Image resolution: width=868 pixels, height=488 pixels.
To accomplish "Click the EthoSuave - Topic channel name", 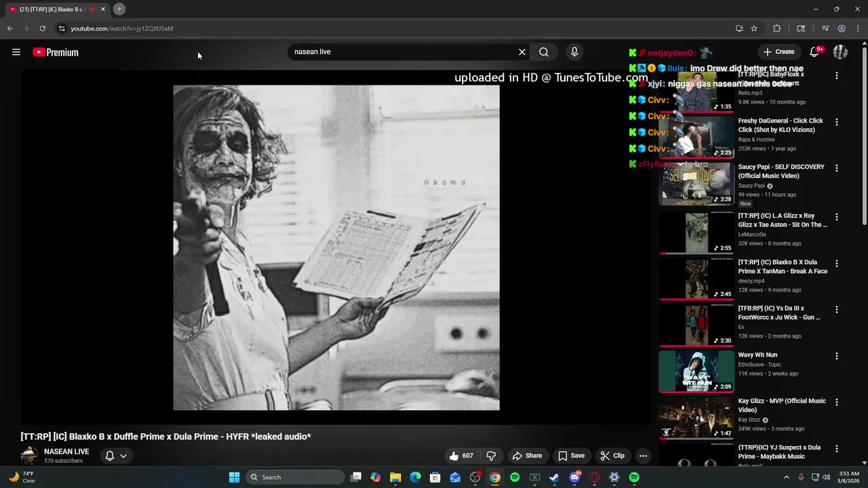I will coord(759,365).
